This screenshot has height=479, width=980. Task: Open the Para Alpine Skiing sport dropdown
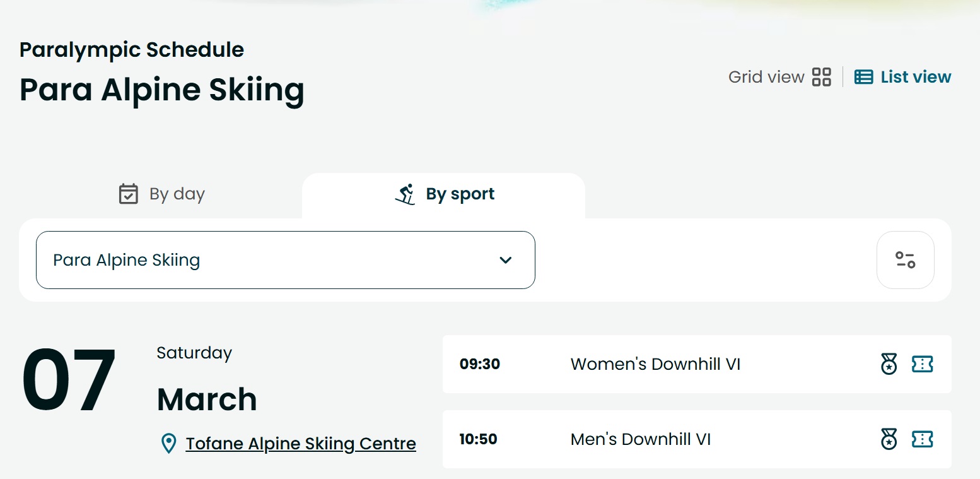pos(286,260)
